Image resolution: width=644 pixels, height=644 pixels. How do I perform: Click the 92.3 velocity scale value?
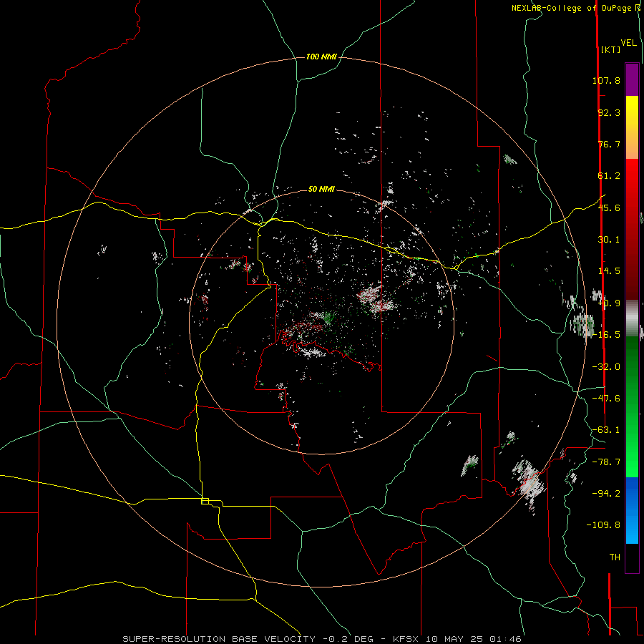click(609, 112)
